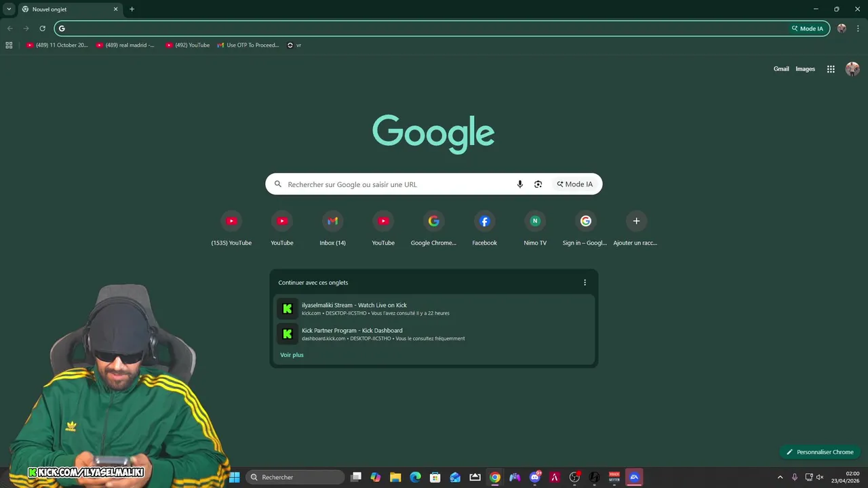868x488 pixels.
Task: Open Outlook from the taskbar
Action: click(456, 477)
